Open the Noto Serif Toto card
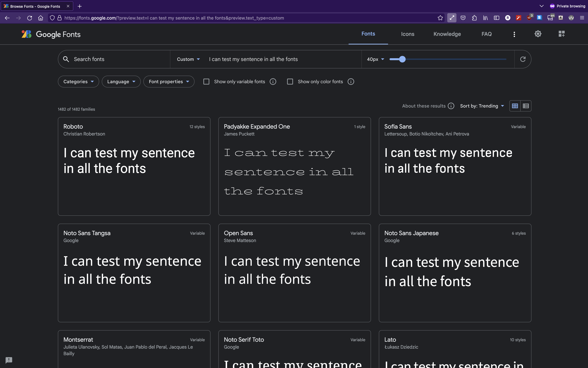The image size is (588, 368). pyautogui.click(x=294, y=349)
